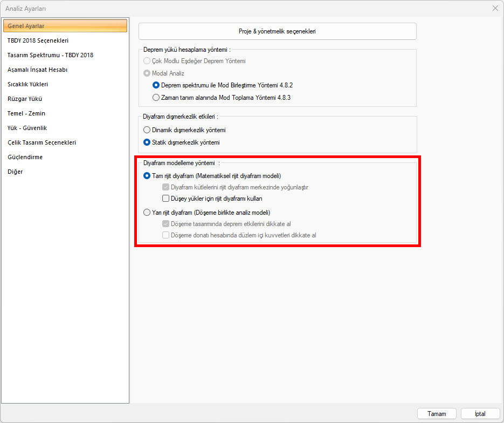
Task: Click the Deprem yükü hesaplama yöntemi label
Action: (x=187, y=50)
